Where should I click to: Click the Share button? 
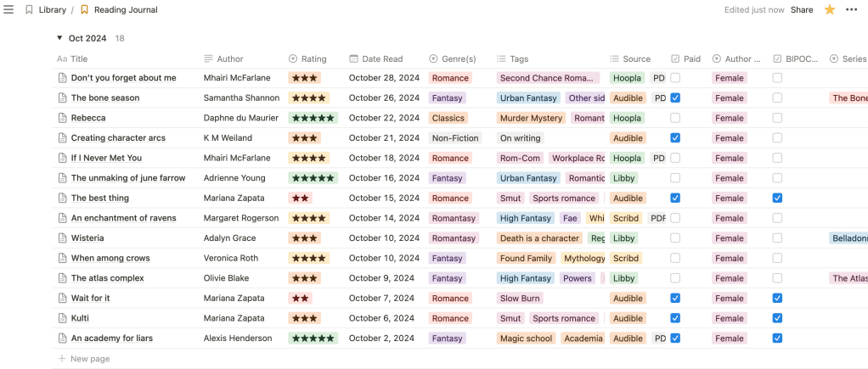802,10
